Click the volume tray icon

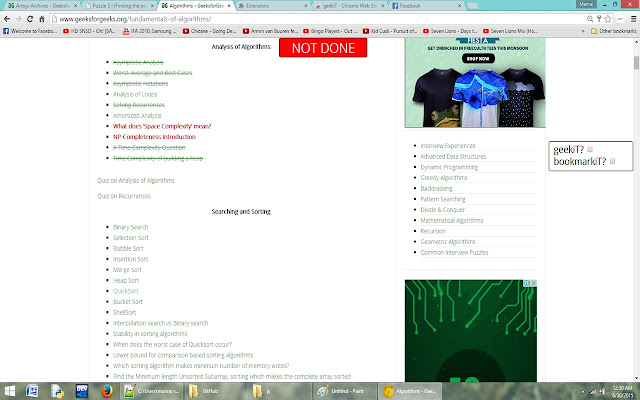603,391
